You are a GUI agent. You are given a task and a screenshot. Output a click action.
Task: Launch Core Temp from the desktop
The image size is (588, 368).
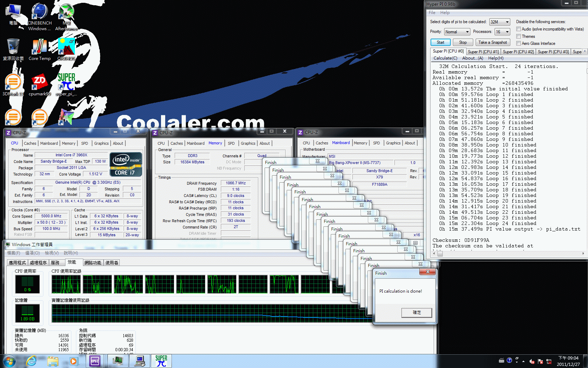click(x=40, y=50)
